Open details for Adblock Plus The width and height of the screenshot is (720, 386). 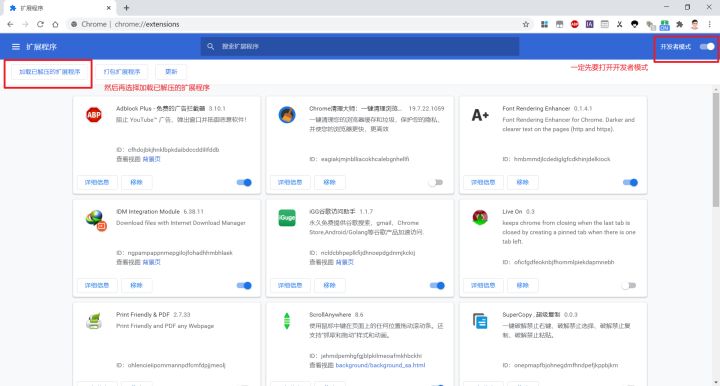tap(97, 182)
